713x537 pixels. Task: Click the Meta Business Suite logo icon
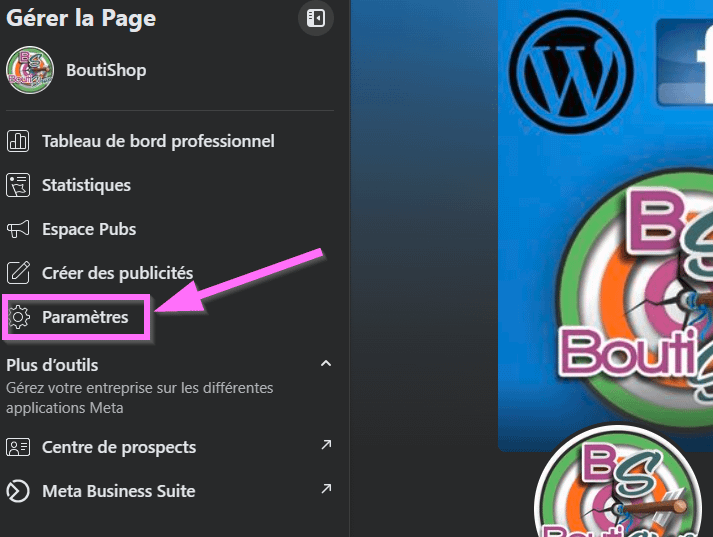point(18,491)
